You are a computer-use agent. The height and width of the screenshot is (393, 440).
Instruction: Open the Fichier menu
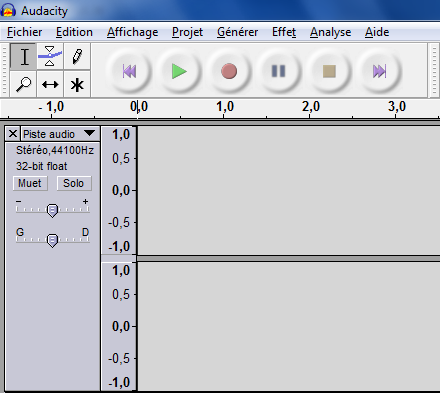click(x=24, y=32)
